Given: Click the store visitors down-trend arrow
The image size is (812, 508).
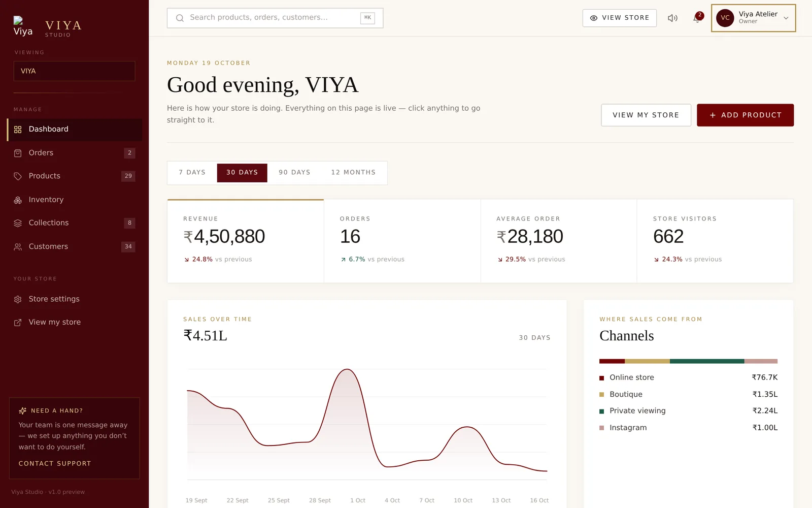Looking at the screenshot, I should click(x=656, y=260).
